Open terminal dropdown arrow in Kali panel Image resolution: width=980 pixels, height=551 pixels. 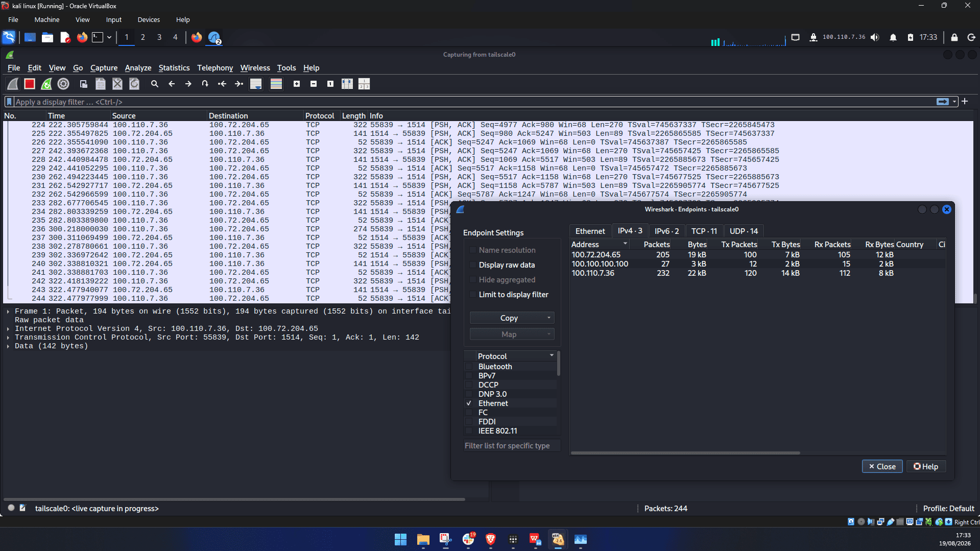pyautogui.click(x=109, y=37)
